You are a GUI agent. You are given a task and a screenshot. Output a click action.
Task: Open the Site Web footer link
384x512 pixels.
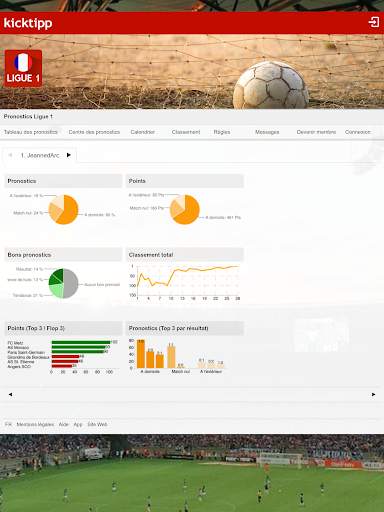click(97, 424)
